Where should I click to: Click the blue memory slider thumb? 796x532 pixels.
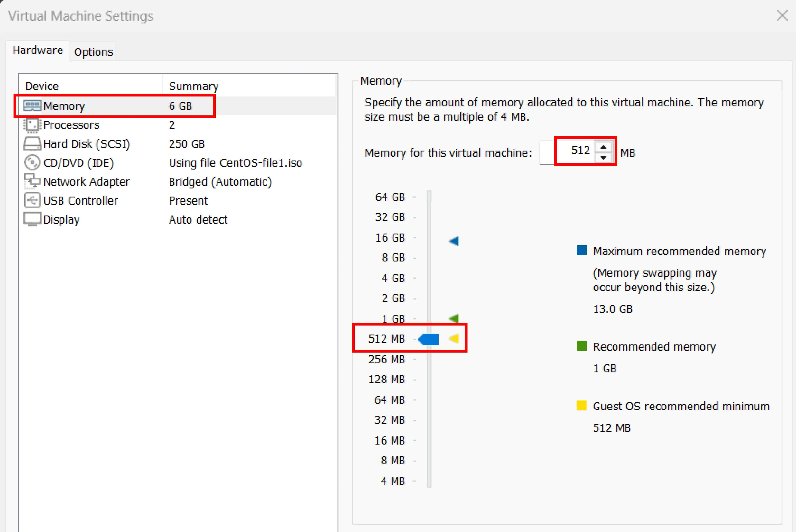click(x=428, y=339)
